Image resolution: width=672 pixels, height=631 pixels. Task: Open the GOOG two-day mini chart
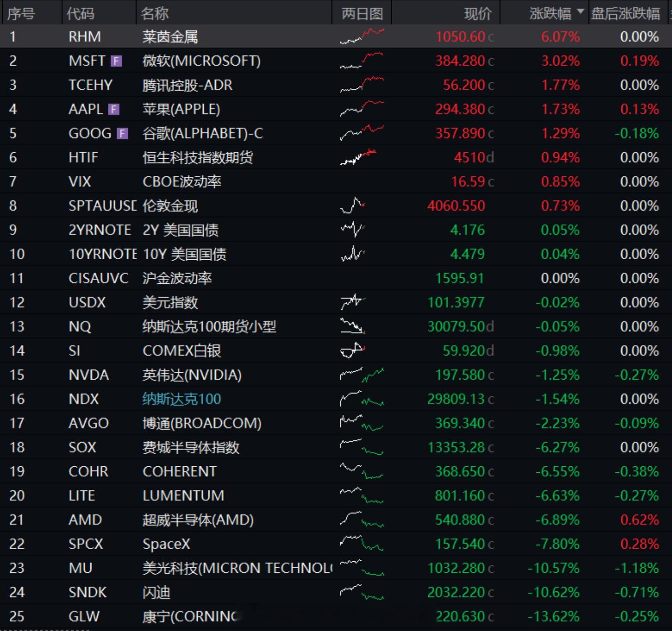[x=362, y=133]
